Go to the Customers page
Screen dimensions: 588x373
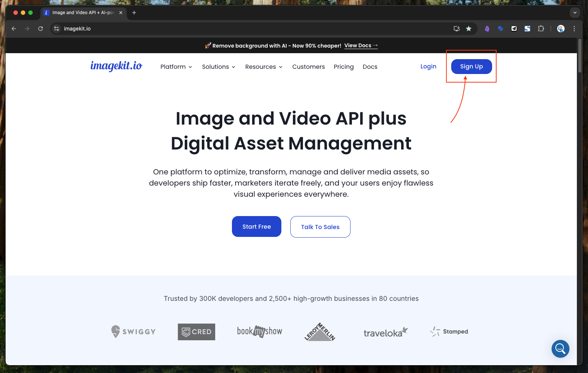(x=308, y=67)
